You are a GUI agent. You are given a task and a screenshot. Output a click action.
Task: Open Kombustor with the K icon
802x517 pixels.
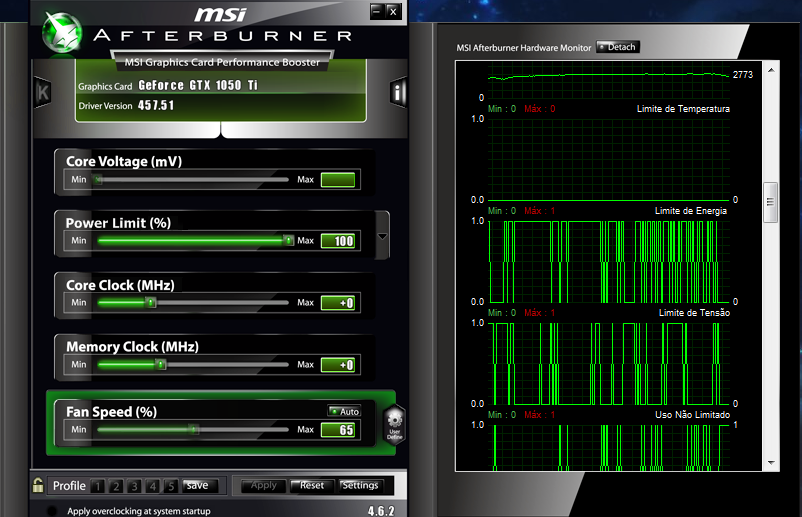(43, 93)
